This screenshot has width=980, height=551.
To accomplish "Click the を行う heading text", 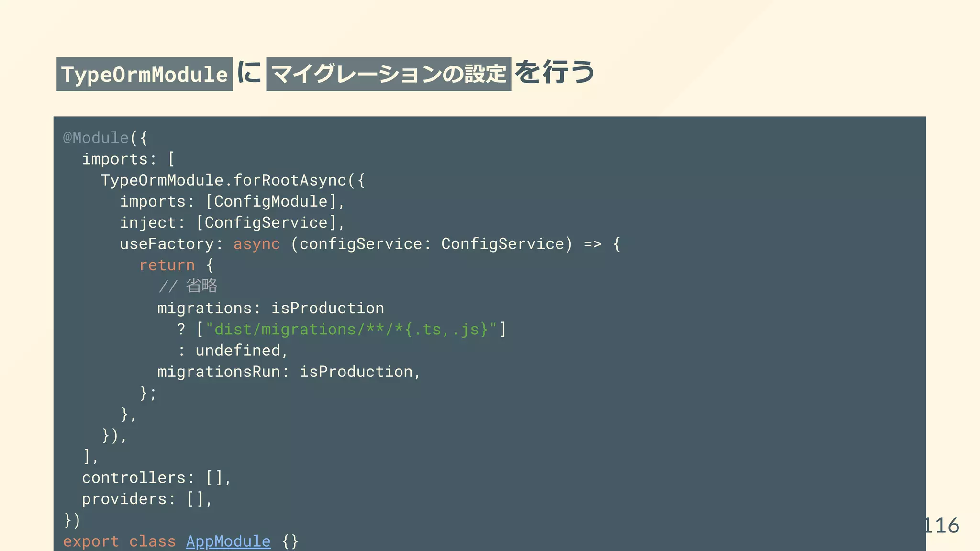I will point(555,72).
